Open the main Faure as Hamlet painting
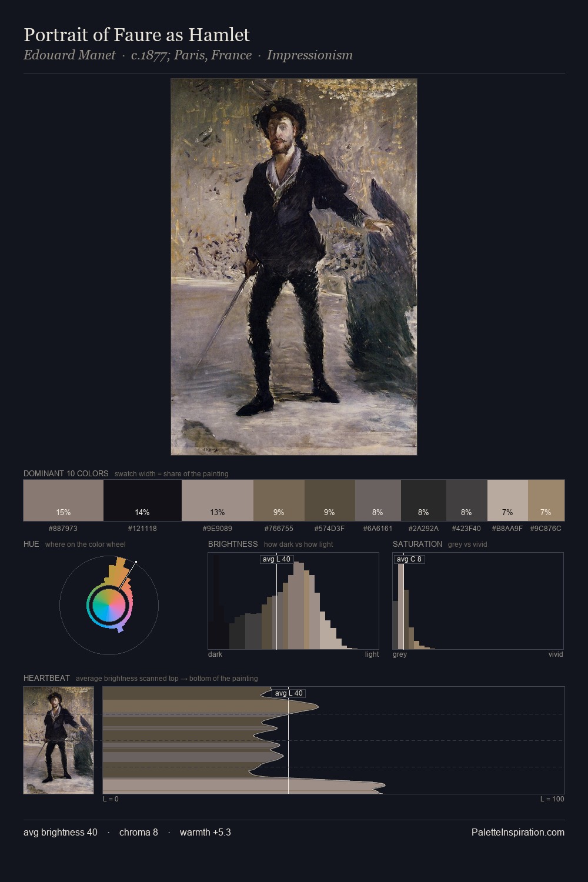Screen dimensions: 588x882 (x=294, y=267)
